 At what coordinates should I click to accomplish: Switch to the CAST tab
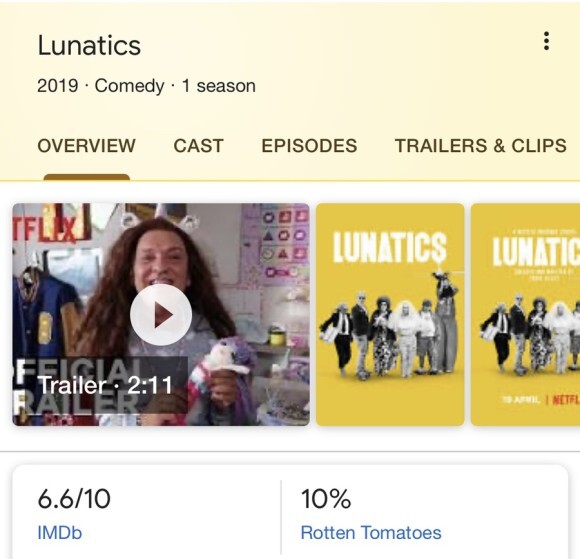[198, 145]
